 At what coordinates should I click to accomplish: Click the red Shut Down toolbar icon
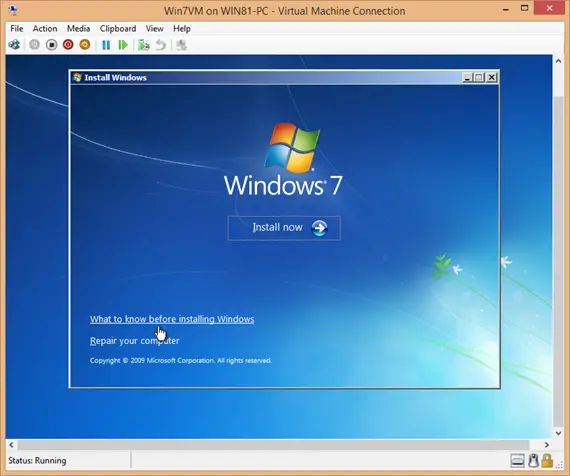(x=68, y=45)
